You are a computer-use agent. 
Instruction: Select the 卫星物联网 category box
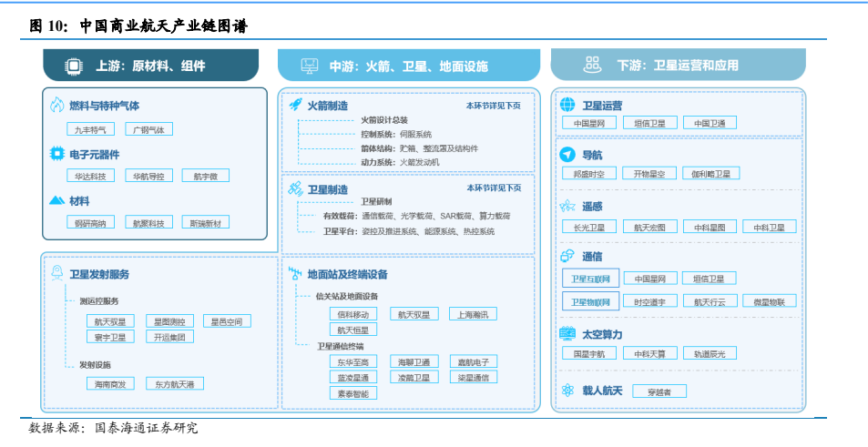coord(591,301)
